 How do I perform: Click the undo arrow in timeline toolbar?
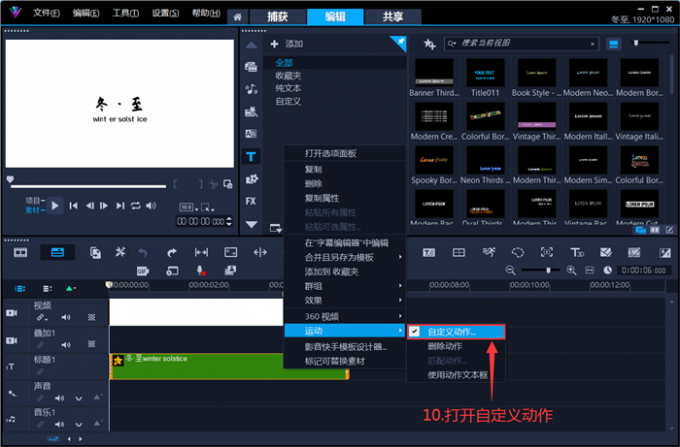coord(143,252)
